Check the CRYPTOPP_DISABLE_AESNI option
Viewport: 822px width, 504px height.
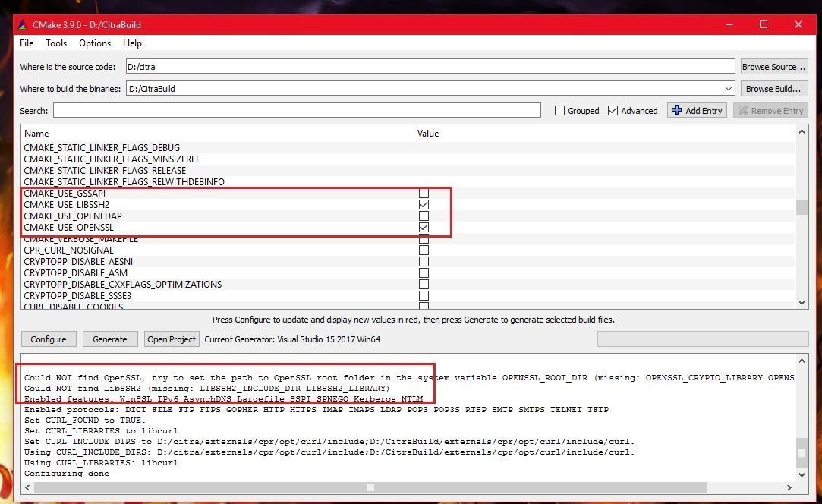pyautogui.click(x=424, y=262)
